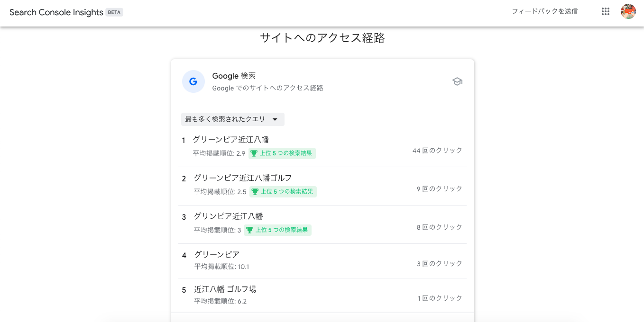Open the Google apps grid icon
Viewport: 644px width, 322px height.
point(606,12)
